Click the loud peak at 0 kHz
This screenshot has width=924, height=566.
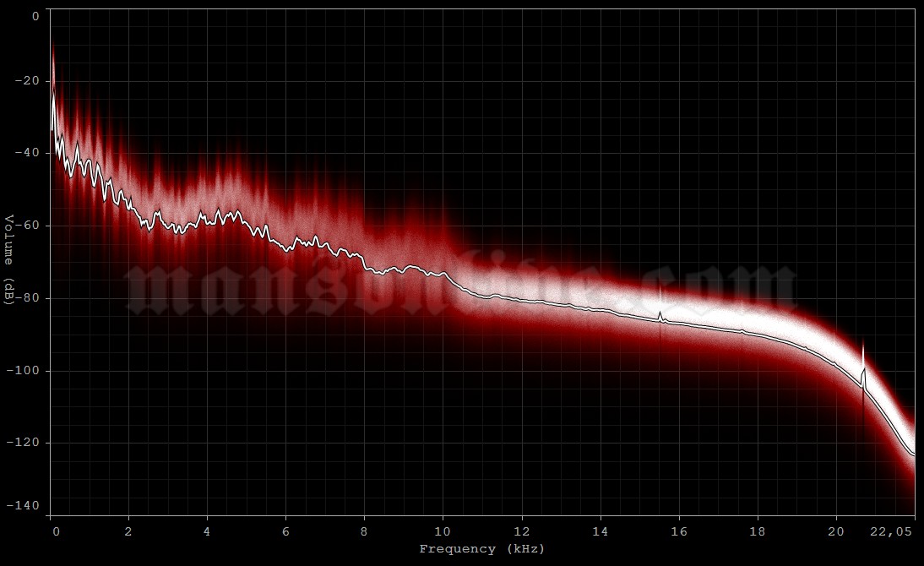pos(52,51)
